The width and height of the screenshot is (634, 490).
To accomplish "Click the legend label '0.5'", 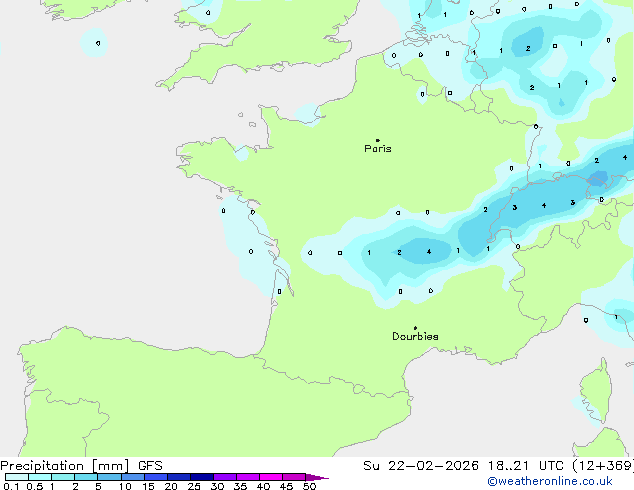I will 35,486.
